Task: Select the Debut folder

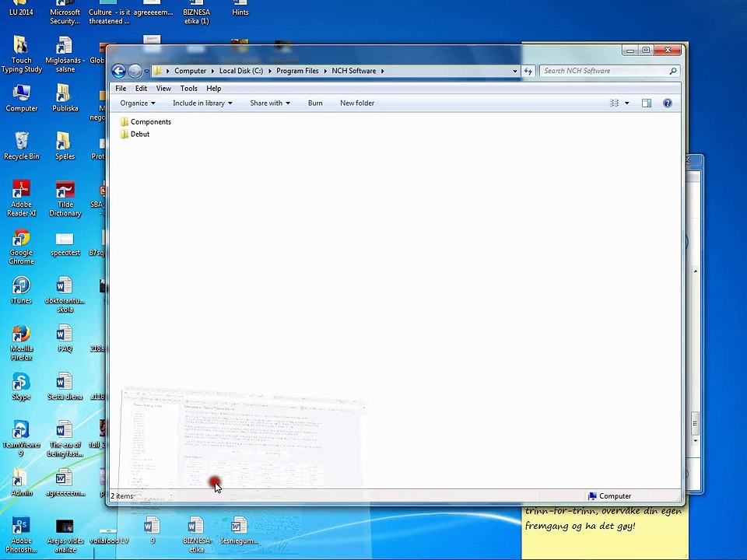Action: click(x=140, y=135)
